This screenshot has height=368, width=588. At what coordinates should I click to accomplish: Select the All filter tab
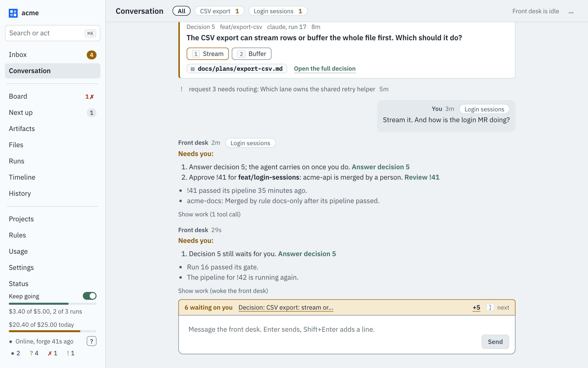pyautogui.click(x=182, y=11)
